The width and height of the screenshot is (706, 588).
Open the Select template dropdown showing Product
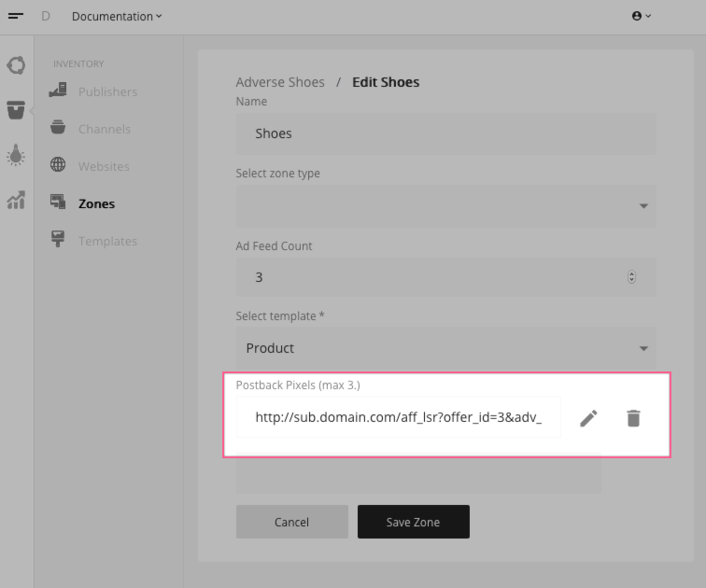(445, 348)
